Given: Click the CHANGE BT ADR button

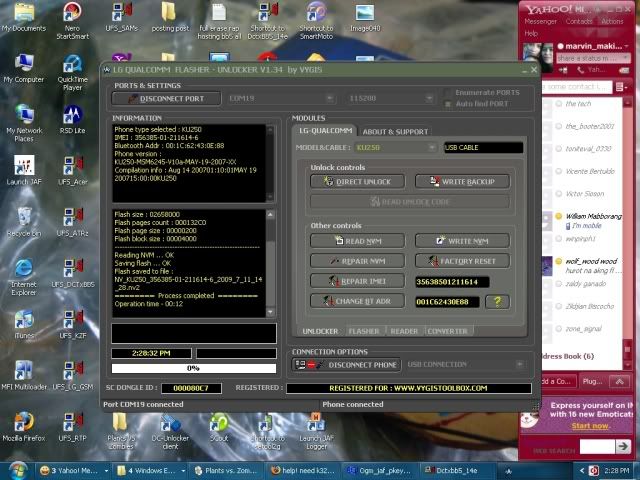Looking at the screenshot, I should [358, 301].
